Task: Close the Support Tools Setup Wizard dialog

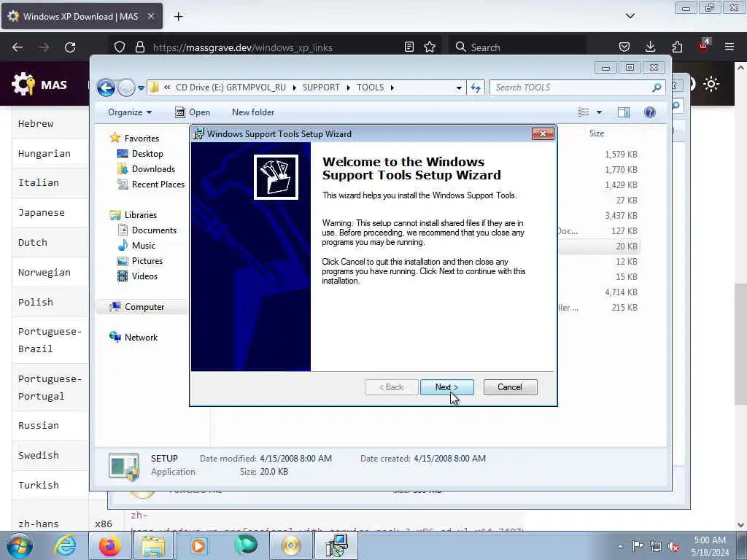Action: tap(543, 134)
